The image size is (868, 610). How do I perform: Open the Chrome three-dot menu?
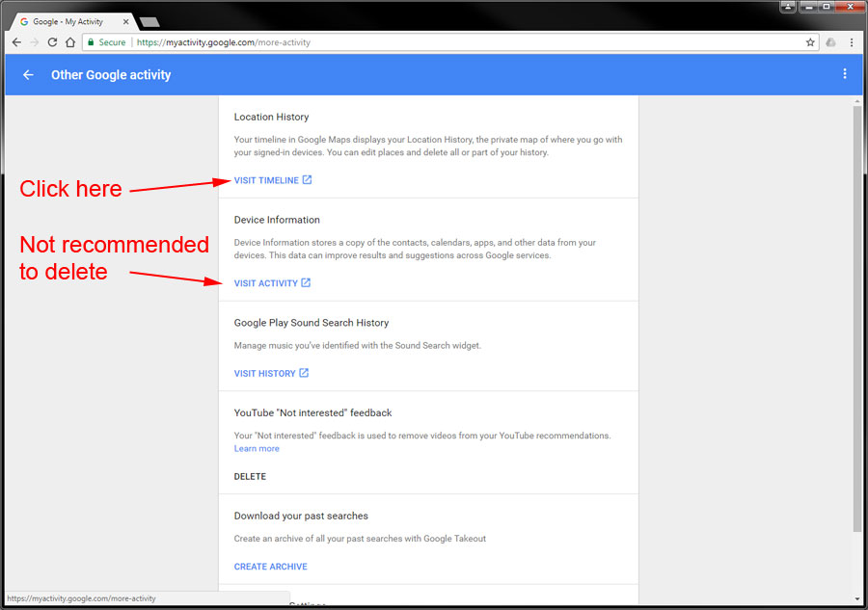click(852, 42)
